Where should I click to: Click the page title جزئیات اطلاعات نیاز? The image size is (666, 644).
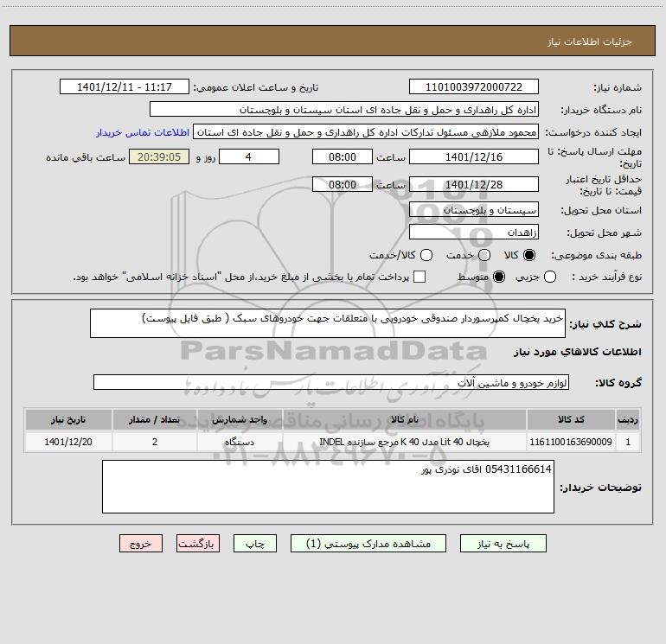(x=590, y=41)
